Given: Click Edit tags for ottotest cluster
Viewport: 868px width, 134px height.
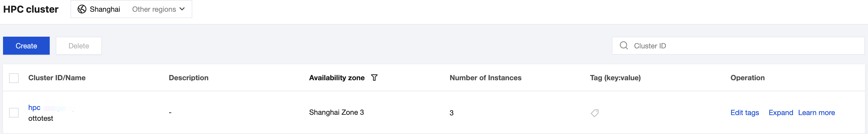Looking at the screenshot, I should pos(744,113).
